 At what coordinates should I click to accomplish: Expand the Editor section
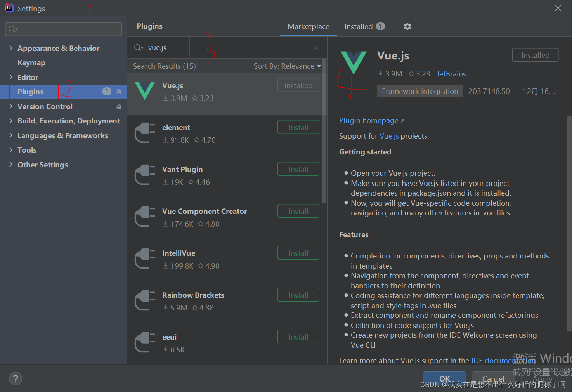[11, 77]
